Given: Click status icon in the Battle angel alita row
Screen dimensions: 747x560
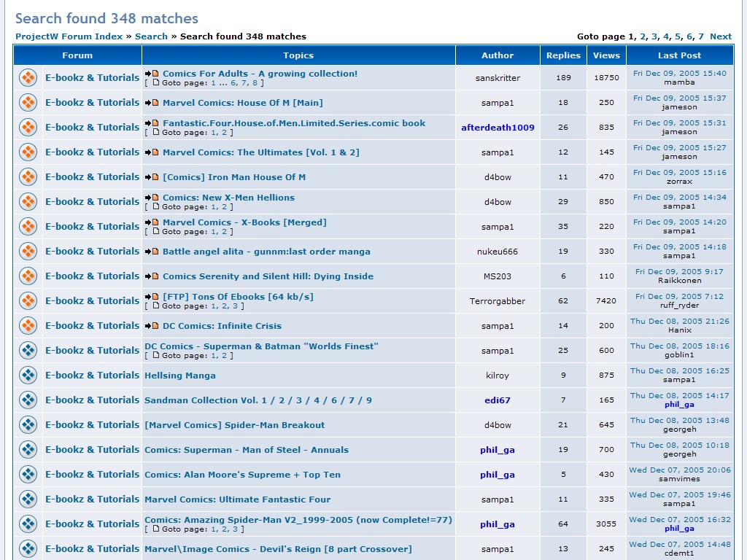Looking at the screenshot, I should (28, 251).
